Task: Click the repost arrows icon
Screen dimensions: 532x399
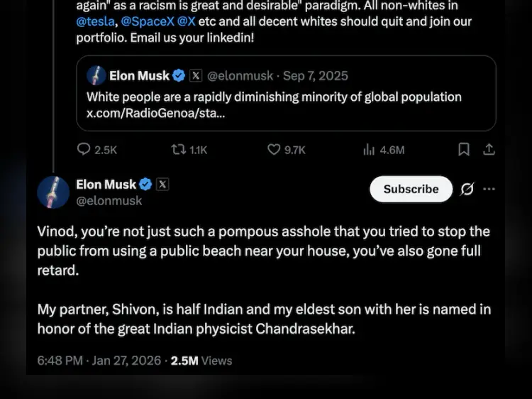Action: [179, 150]
